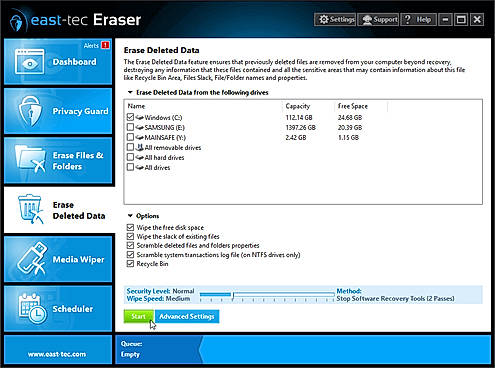The image size is (495, 368).
Task: Click the question mark Help icon
Action: [408, 19]
